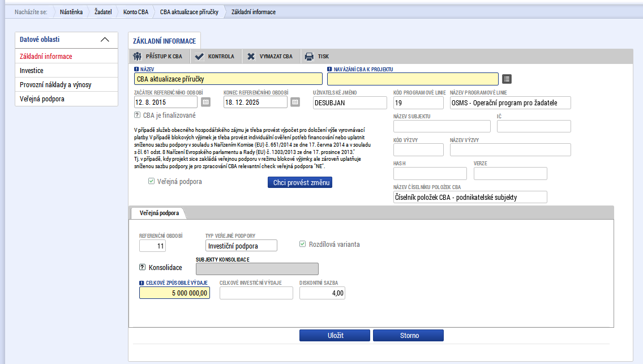The image size is (643, 364).
Task: Click the Kód výzvy field
Action: click(x=418, y=149)
